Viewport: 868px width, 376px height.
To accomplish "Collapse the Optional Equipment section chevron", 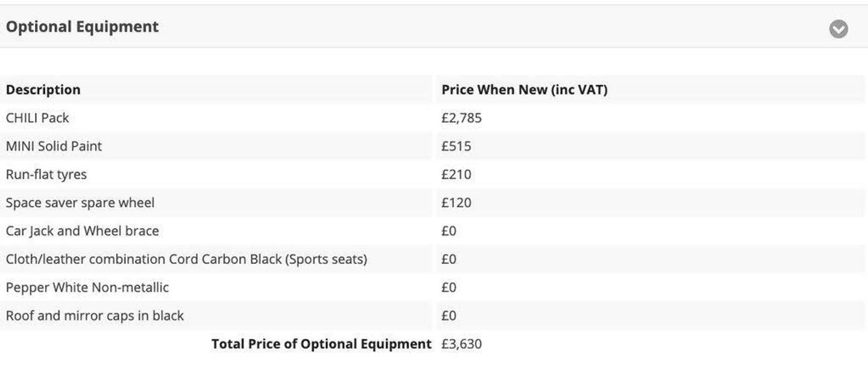I will [x=838, y=28].
